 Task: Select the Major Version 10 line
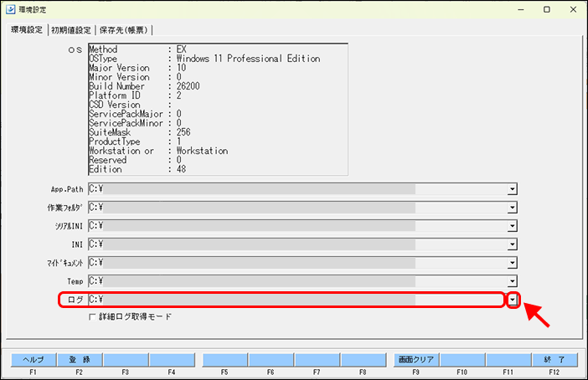point(137,68)
